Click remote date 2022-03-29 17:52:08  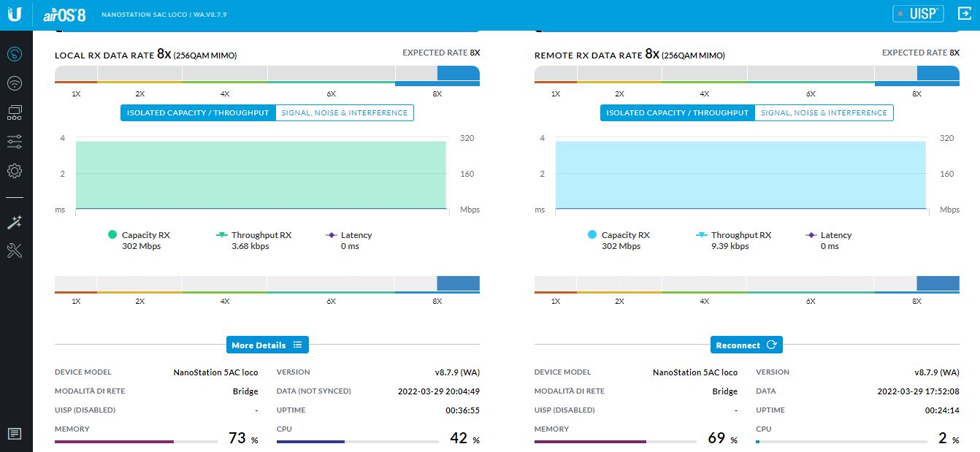pyautogui.click(x=919, y=391)
